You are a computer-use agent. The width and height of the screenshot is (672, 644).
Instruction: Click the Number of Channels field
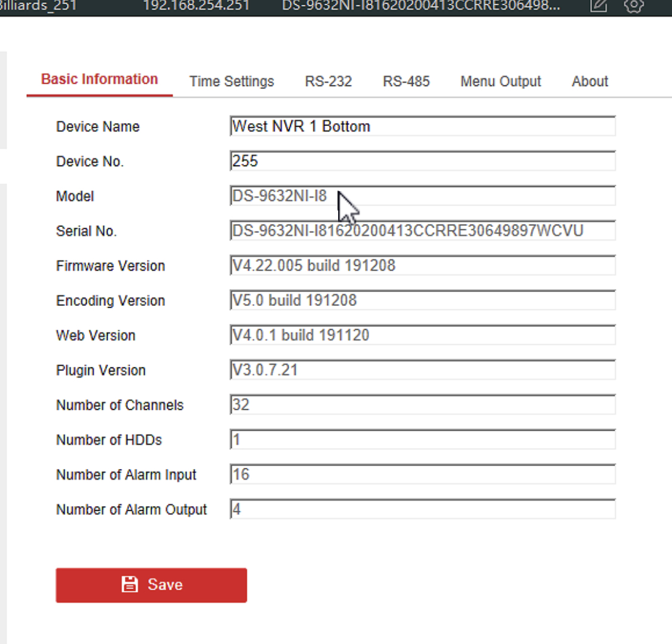click(422, 405)
